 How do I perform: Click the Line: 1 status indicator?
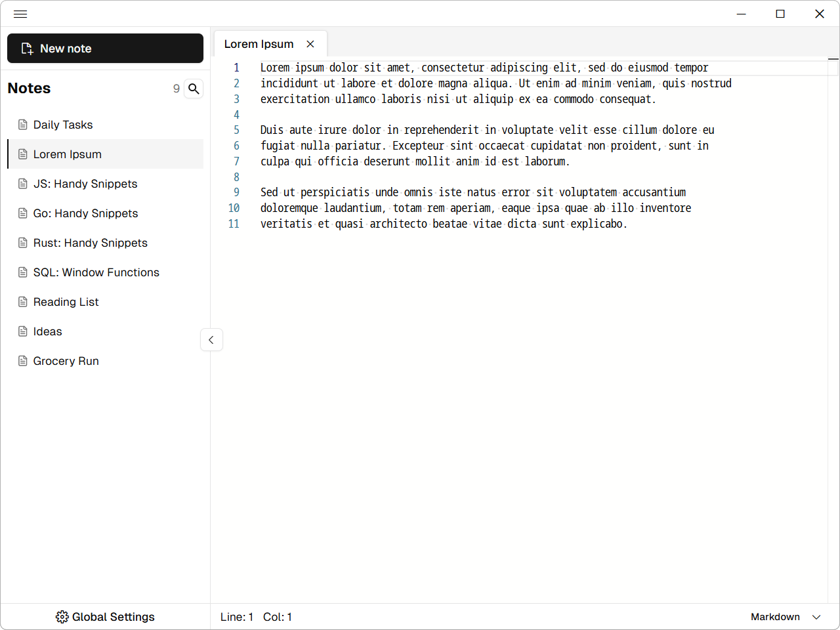coord(237,617)
